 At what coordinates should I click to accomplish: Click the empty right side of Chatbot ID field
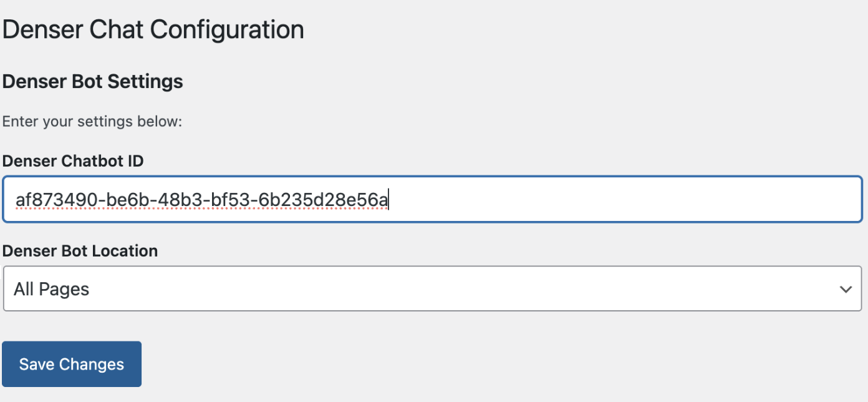click(x=624, y=200)
